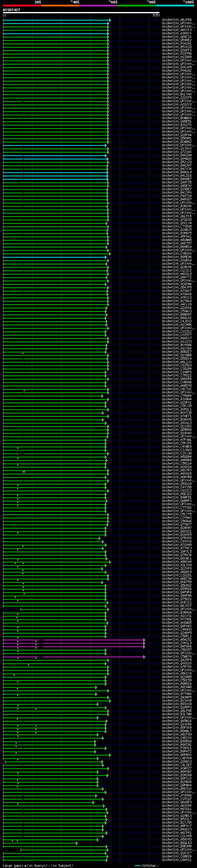Select the UniRef100_Q28FA4 label
Screen dimensions: 197x868
pos(177,135)
